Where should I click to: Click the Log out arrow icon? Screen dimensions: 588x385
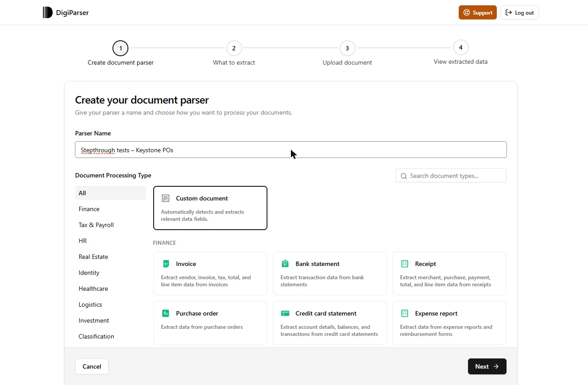point(509,12)
